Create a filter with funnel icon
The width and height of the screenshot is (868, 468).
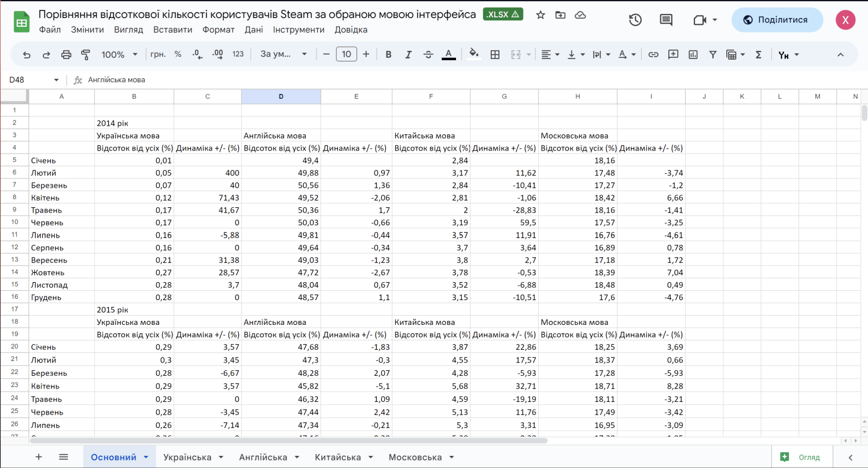[x=713, y=54]
